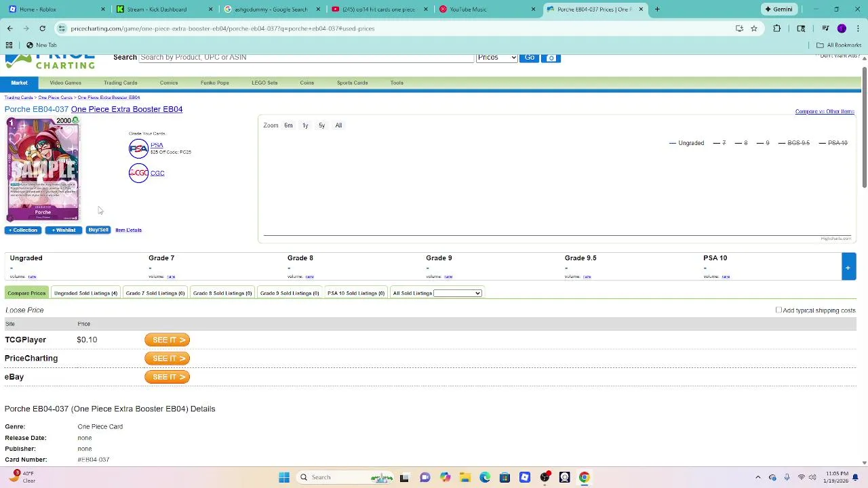
Task: Open the media controls icon in Chrome toolbar
Action: pos(825,28)
